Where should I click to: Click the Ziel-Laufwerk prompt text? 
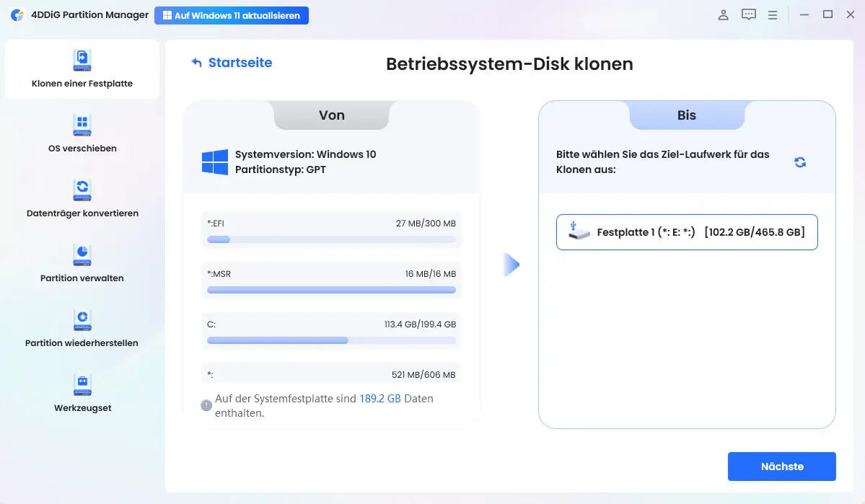pos(662,162)
